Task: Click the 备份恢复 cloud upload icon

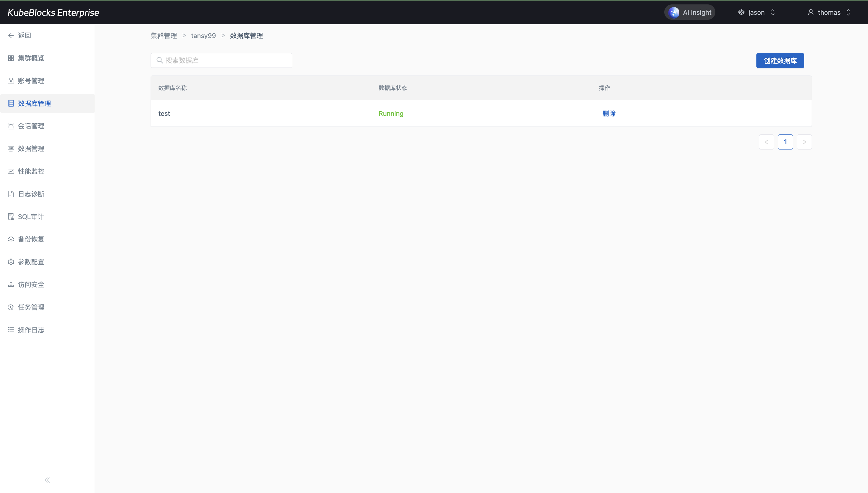Action: point(11,239)
